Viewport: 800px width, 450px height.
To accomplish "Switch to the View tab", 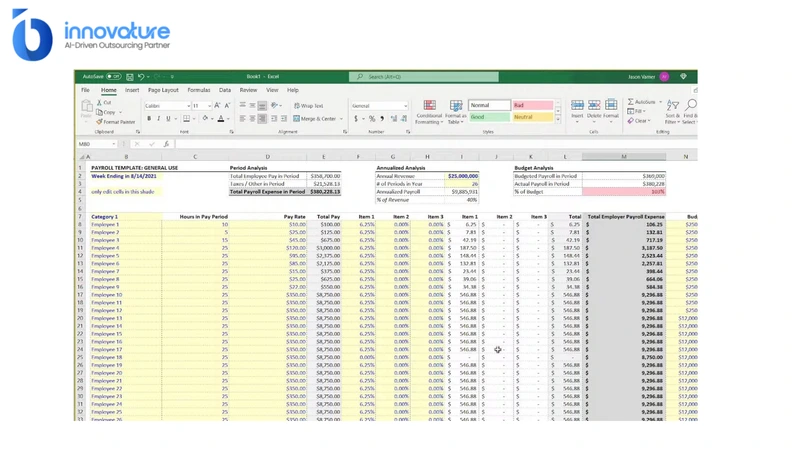I will (272, 90).
